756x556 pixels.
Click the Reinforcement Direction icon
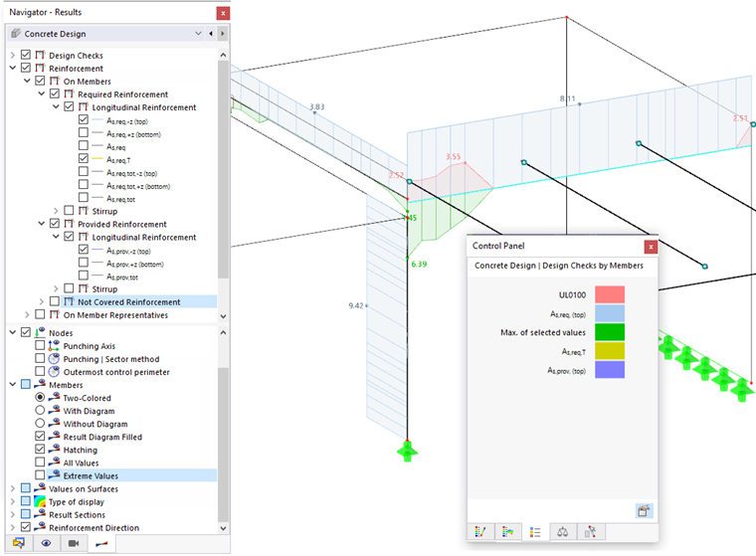tap(40, 527)
